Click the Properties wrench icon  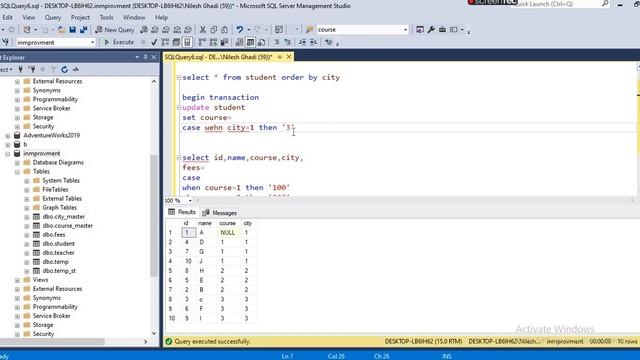(x=431, y=29)
